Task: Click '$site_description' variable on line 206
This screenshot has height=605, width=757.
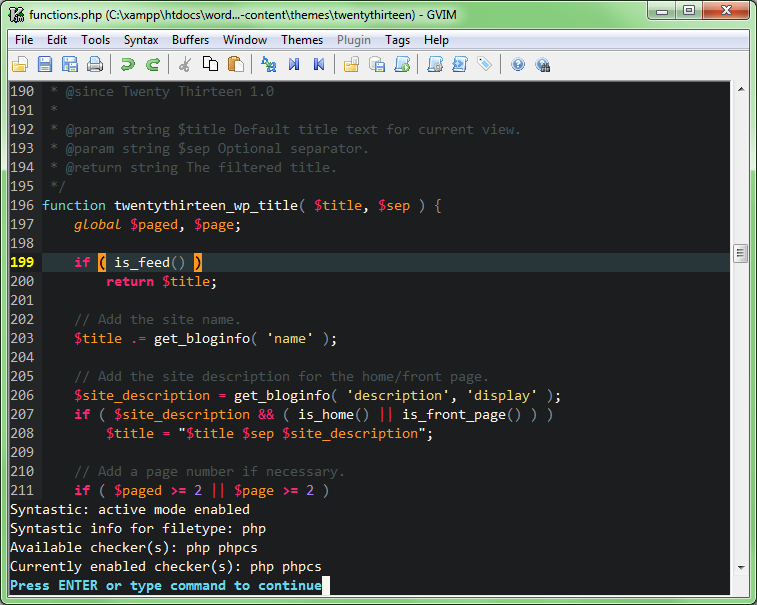Action: pos(142,395)
